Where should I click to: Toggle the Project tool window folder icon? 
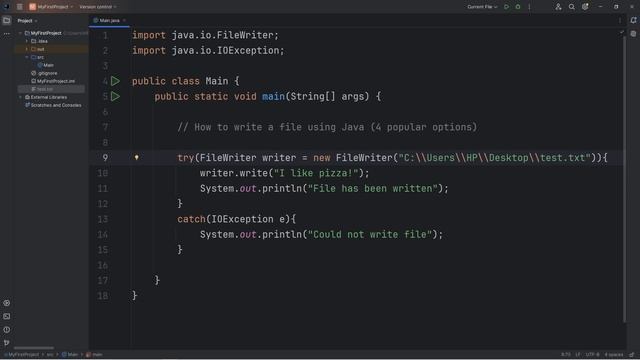pyautogui.click(x=7, y=20)
